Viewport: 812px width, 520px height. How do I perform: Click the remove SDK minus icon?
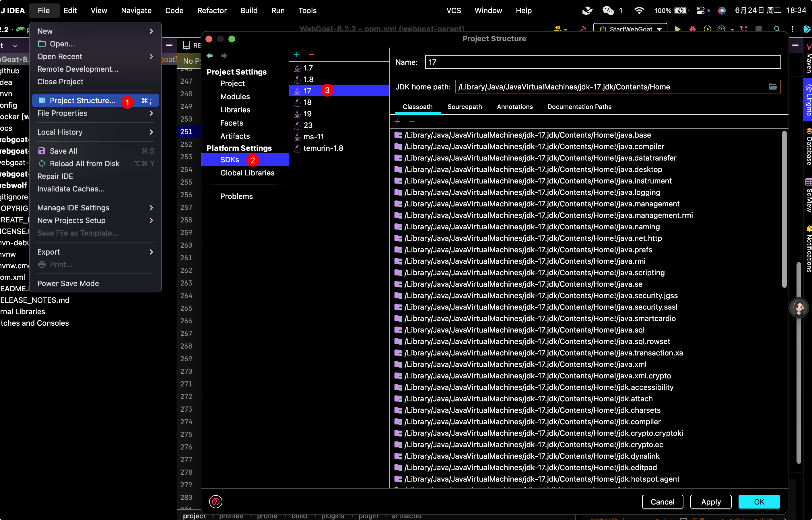pyautogui.click(x=312, y=54)
